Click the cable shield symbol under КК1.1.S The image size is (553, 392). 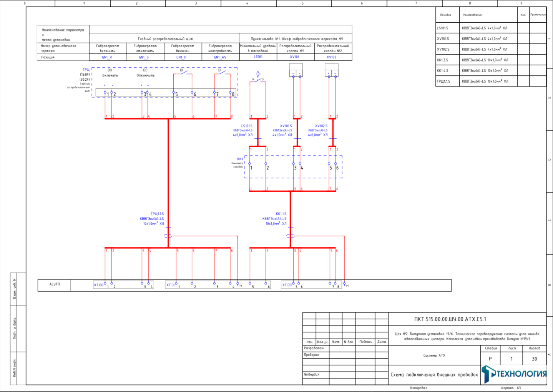coord(291,236)
